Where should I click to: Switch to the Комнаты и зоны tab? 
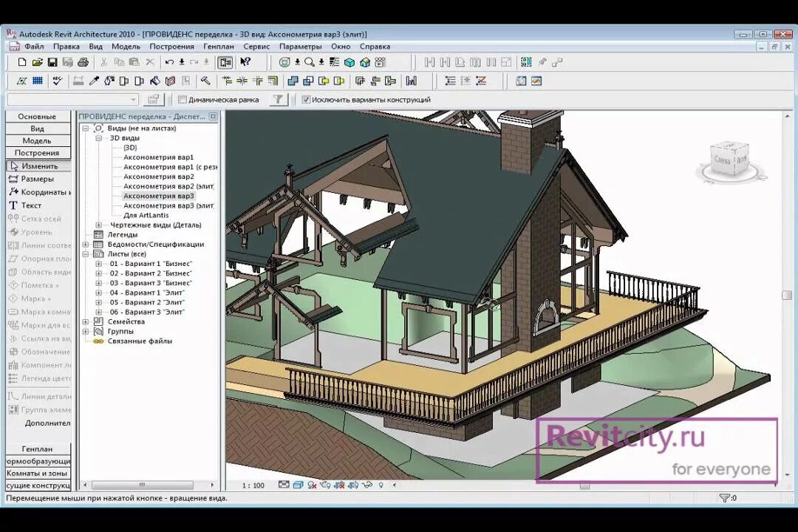click(x=38, y=474)
